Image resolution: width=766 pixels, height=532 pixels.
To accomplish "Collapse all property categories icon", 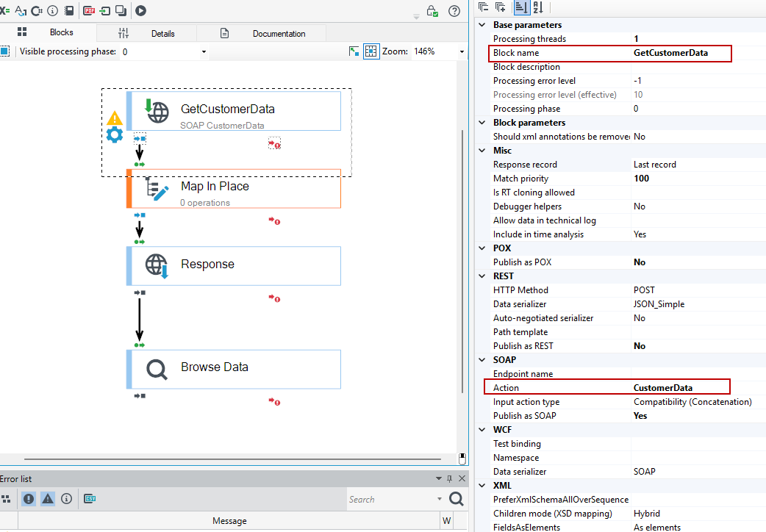I will (484, 7).
